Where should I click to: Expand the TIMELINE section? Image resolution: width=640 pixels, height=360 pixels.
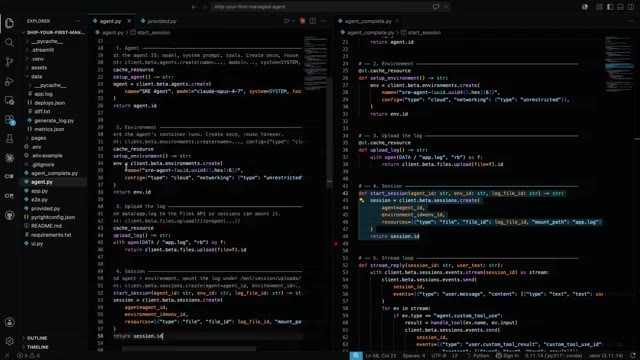click(x=38, y=347)
